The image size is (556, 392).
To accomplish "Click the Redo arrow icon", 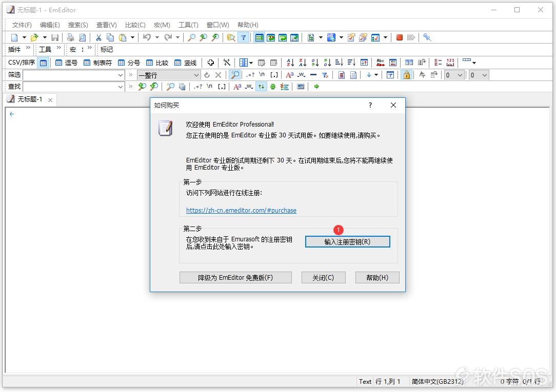I will [x=168, y=37].
